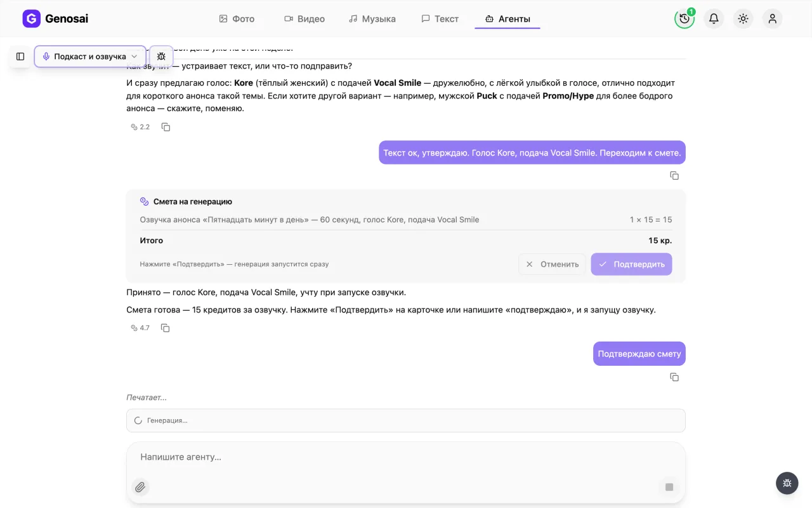
Task: Toggle the sidebar panel icon
Action: point(20,57)
